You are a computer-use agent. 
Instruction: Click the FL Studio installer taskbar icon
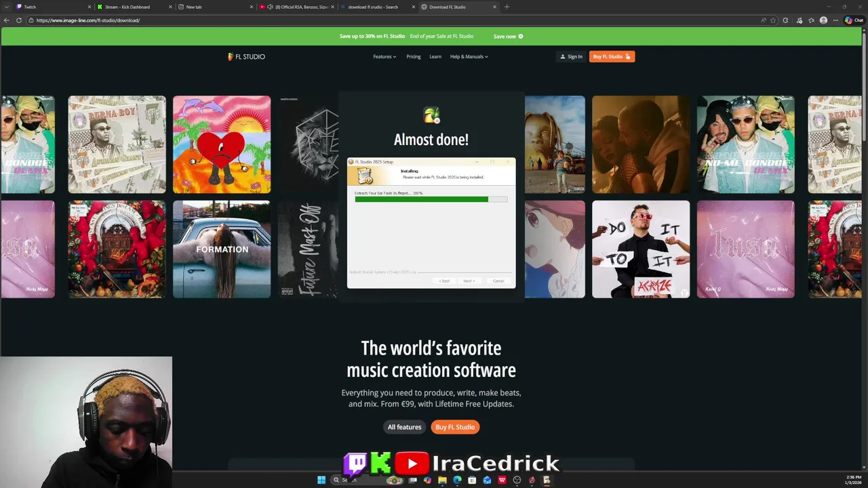[547, 480]
